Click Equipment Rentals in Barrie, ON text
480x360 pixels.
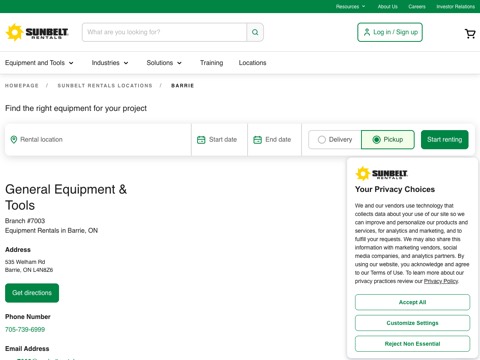coord(51,231)
